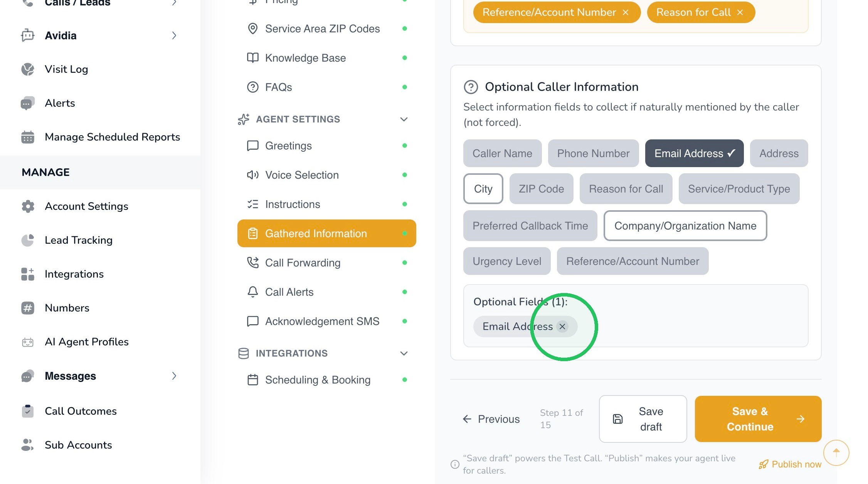Toggle Preferred Callback Time chip
Viewport: 868px width, 484px height.
point(530,226)
